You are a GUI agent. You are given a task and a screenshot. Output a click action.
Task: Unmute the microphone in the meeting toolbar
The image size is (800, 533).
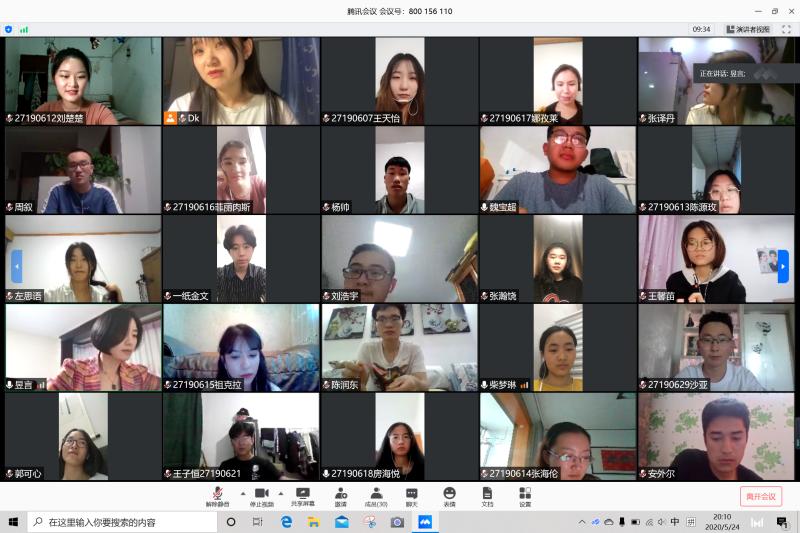click(217, 495)
